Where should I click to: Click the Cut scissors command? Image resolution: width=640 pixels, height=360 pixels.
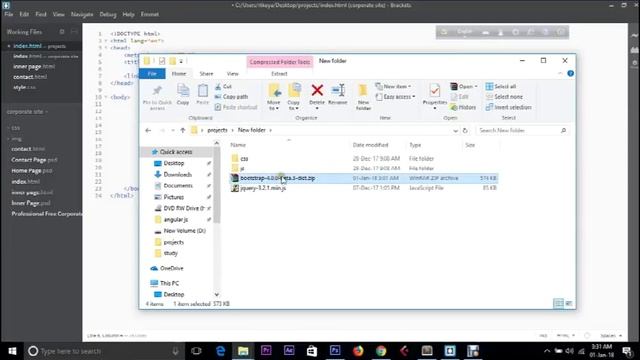coord(224,87)
